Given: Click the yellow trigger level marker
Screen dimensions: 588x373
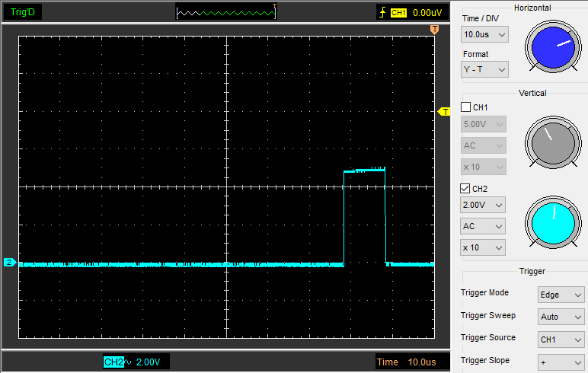Looking at the screenshot, I should (x=444, y=112).
